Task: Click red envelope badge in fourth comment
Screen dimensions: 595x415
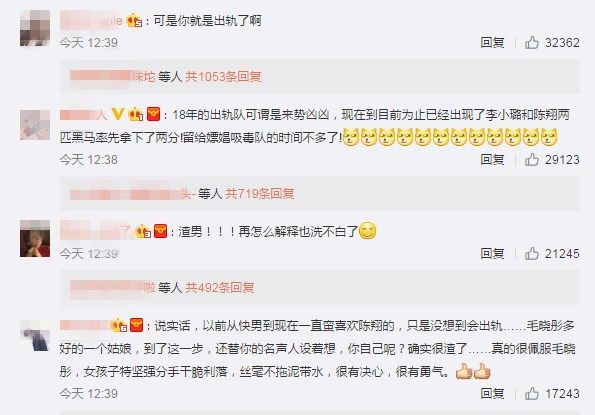Action: [136, 325]
